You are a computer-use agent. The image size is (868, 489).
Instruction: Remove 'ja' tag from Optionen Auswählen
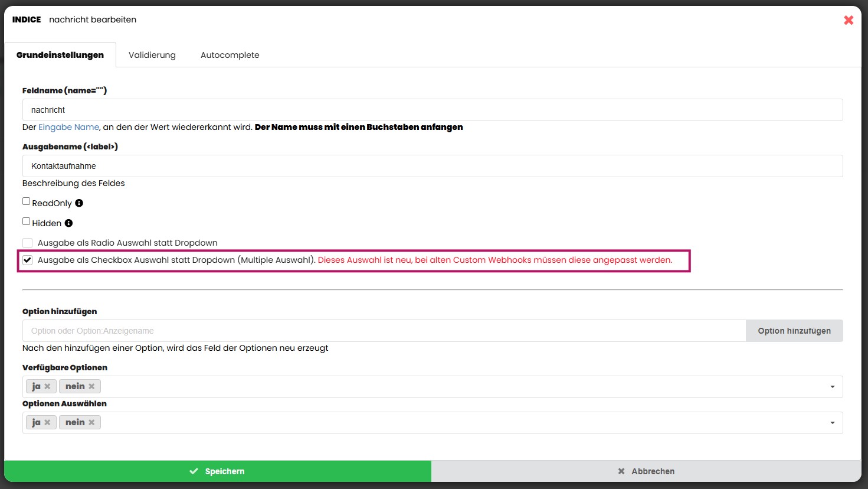tap(47, 423)
